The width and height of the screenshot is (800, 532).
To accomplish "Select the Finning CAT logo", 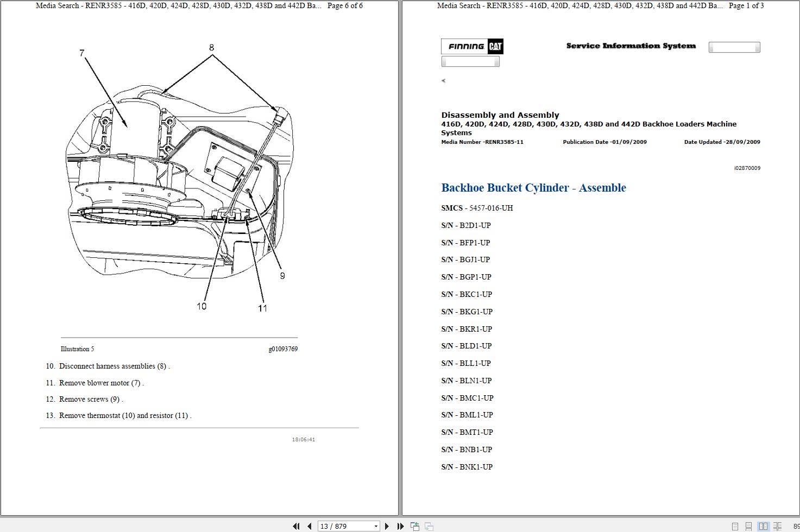I will pyautogui.click(x=471, y=46).
